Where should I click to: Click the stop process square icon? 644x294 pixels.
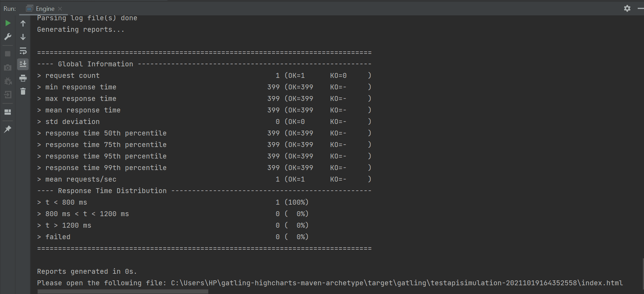click(8, 54)
